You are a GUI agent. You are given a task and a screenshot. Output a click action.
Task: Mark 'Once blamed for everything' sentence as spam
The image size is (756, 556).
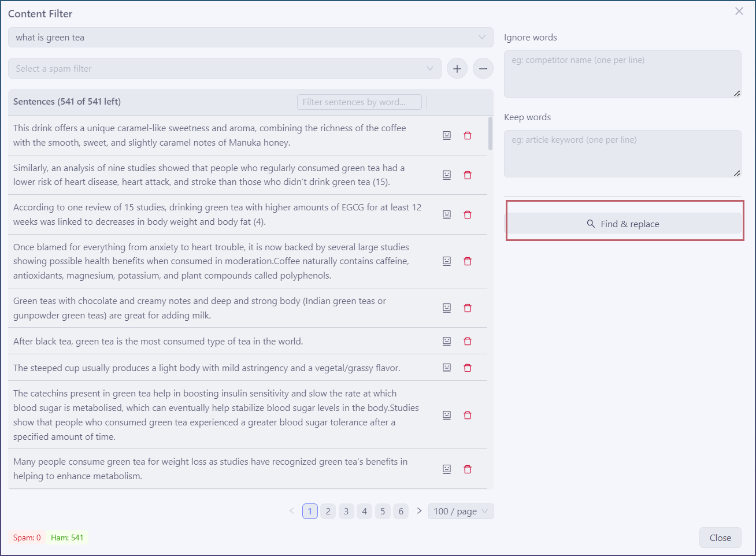click(x=447, y=261)
